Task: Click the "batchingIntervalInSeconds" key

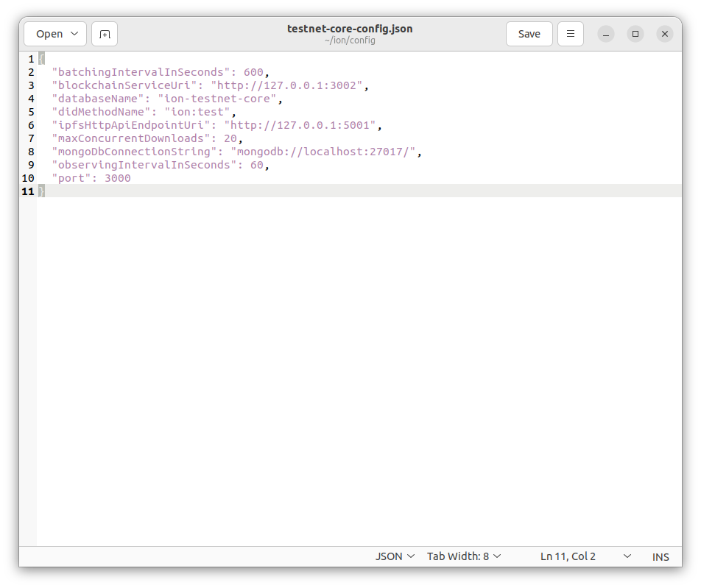Action: pyautogui.click(x=141, y=72)
